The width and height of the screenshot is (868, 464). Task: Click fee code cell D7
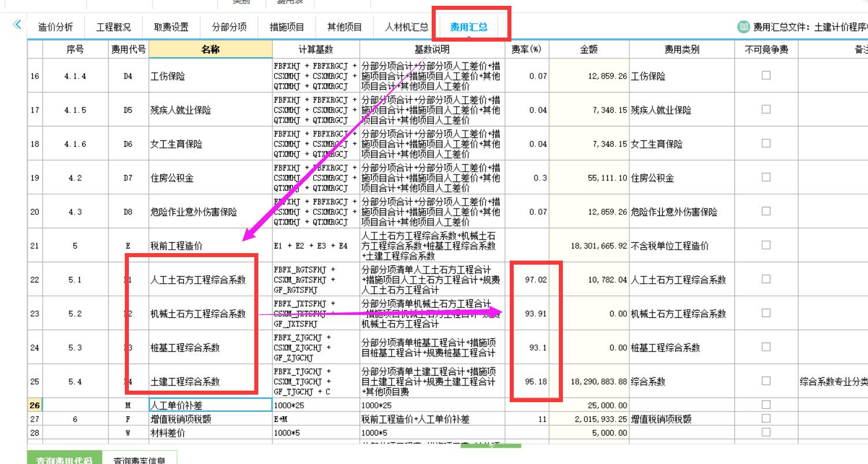coord(128,178)
